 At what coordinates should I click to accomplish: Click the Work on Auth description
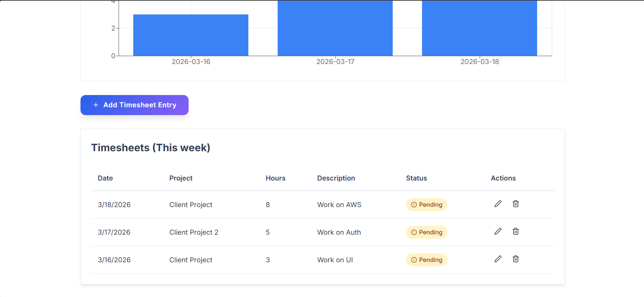pos(339,232)
